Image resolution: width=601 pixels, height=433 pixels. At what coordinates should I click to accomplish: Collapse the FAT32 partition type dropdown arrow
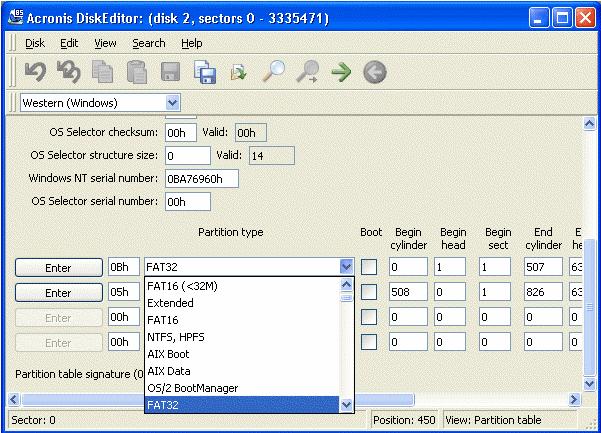346,267
